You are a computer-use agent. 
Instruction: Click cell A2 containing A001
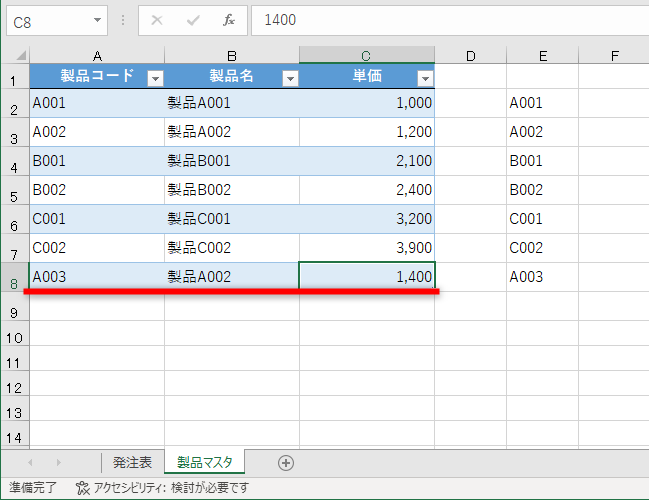(x=97, y=103)
